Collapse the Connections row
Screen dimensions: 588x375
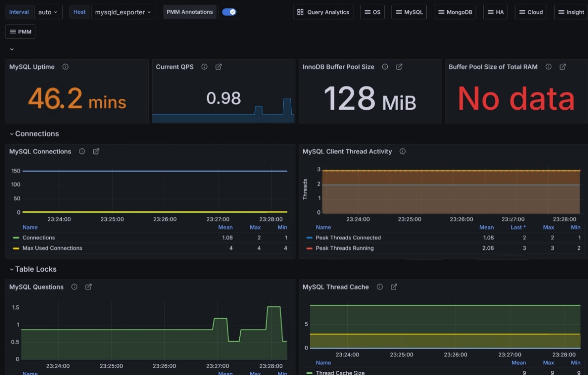click(34, 134)
